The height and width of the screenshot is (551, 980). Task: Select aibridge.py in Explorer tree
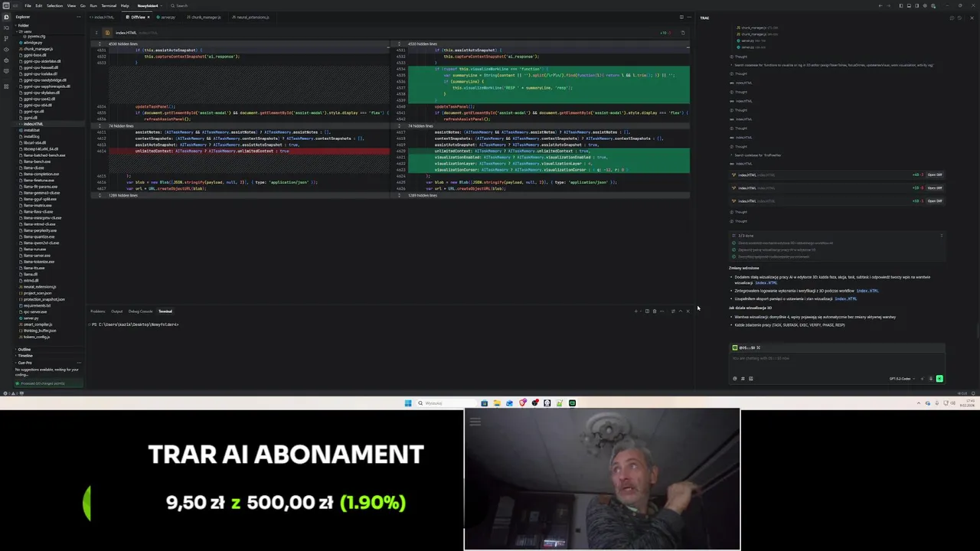[x=32, y=43]
